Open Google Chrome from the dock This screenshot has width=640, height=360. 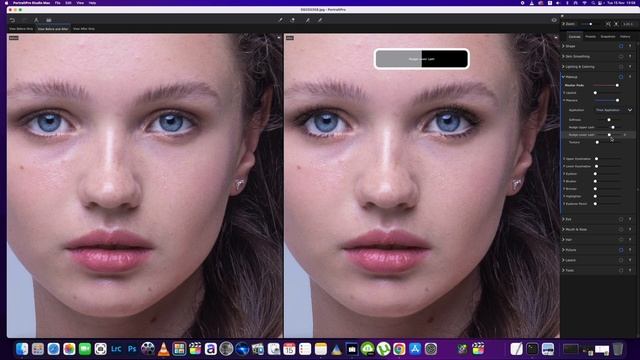399,349
